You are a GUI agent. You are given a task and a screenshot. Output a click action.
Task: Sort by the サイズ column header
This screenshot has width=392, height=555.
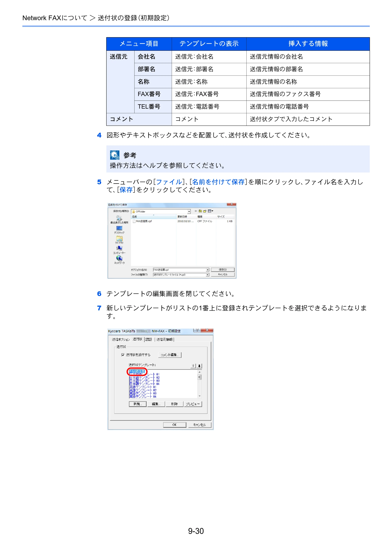(225, 217)
